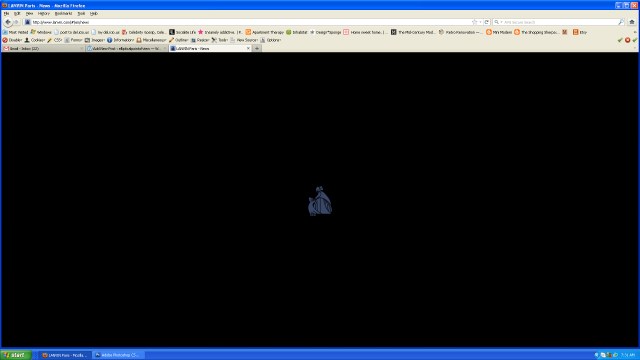Image resolution: width=640 pixels, height=360 pixels.
Task: Close the LANVIN Paris News tab
Action: pos(248,48)
